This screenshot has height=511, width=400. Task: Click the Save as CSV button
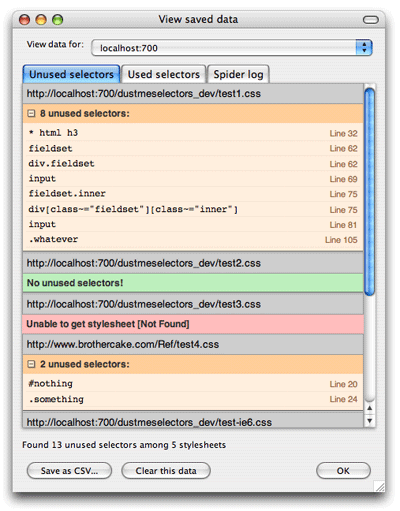69,471
